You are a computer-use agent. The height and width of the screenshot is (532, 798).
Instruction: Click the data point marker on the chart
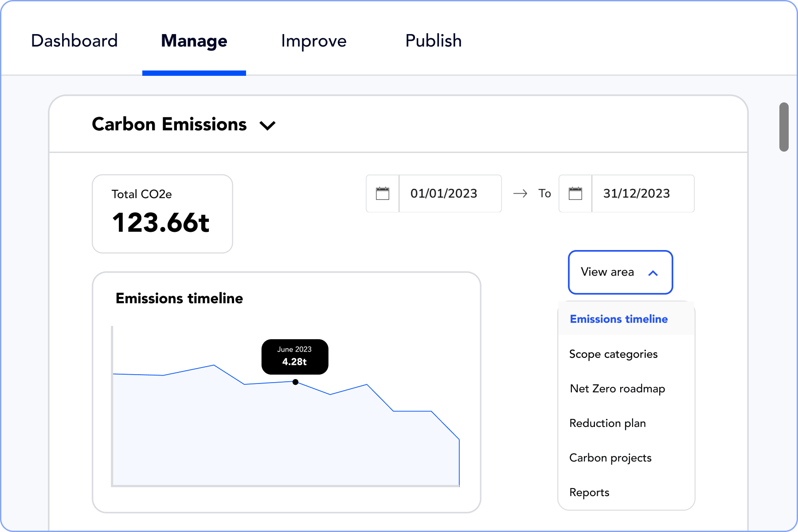pyautogui.click(x=295, y=382)
